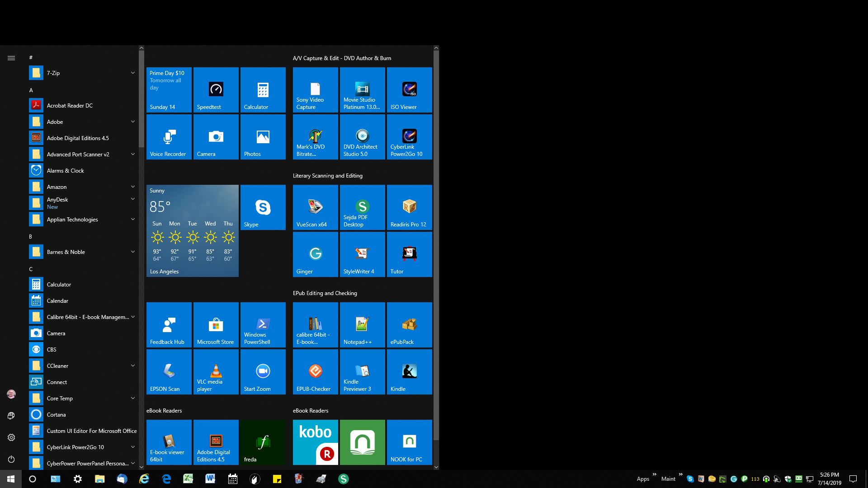Open the kobo tile
The width and height of the screenshot is (868, 488).
pyautogui.click(x=315, y=442)
